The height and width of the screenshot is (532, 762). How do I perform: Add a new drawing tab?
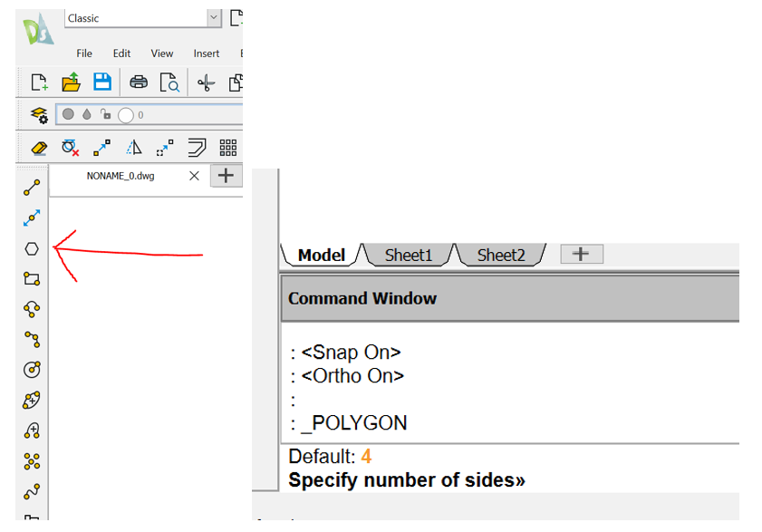226,176
